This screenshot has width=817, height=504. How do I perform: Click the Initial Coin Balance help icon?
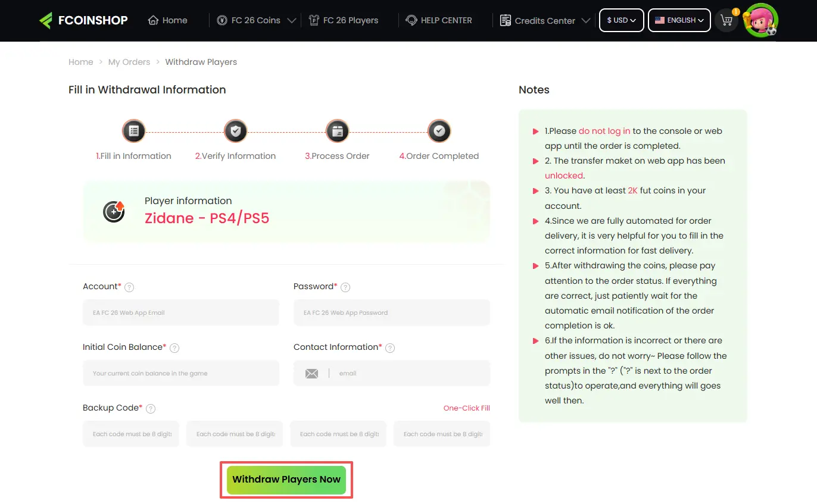(174, 348)
